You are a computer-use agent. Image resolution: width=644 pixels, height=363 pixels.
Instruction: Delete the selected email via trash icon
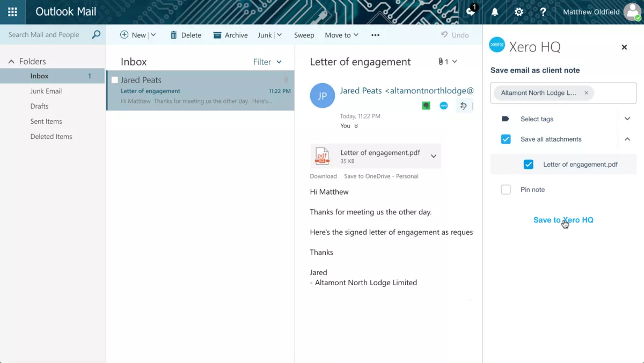pyautogui.click(x=174, y=35)
